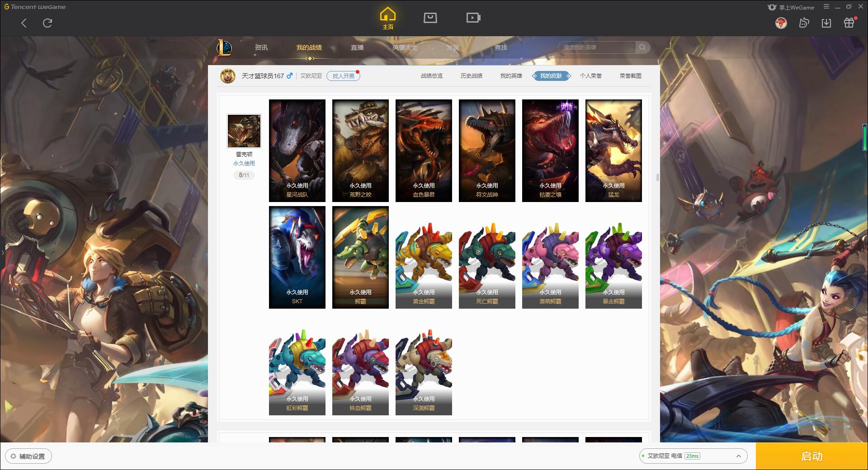Screen dimensions: 868x470
Task: Expand the 艾欧尼亚 电信 server dropdown
Action: pyautogui.click(x=693, y=456)
